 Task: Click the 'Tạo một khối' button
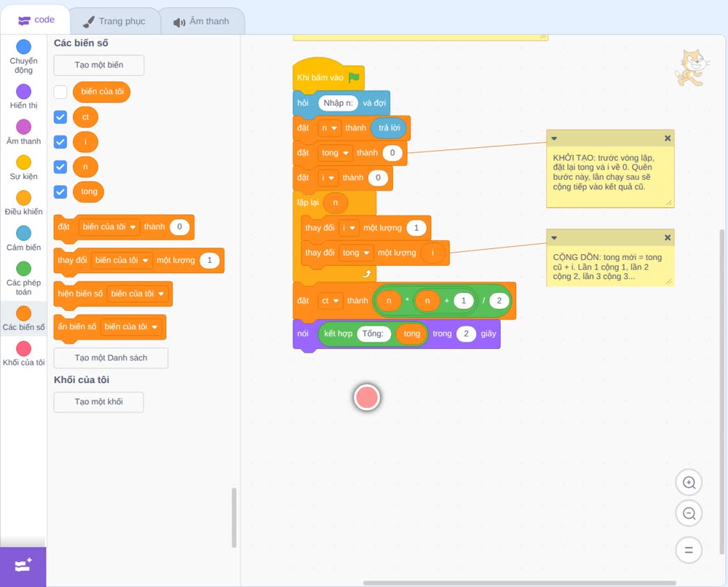(99, 402)
